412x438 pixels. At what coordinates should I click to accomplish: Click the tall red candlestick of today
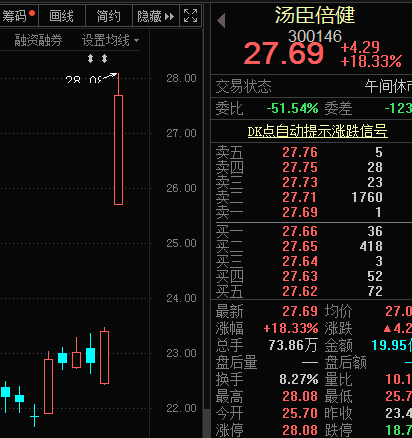pyautogui.click(x=118, y=150)
